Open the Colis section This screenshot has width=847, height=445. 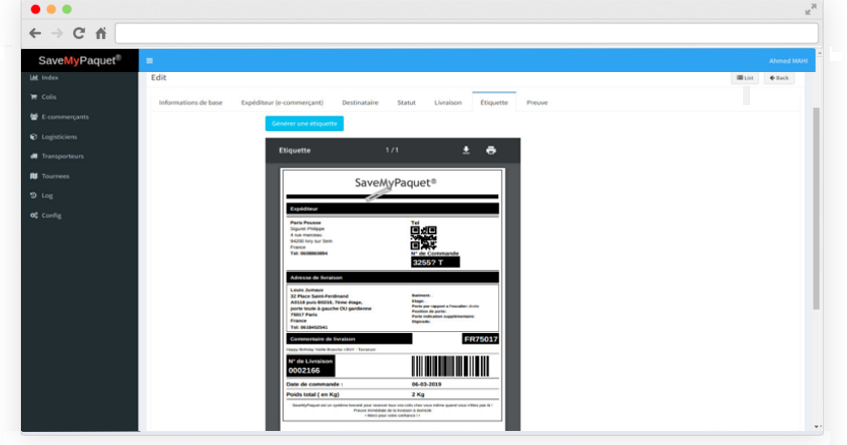(49, 97)
